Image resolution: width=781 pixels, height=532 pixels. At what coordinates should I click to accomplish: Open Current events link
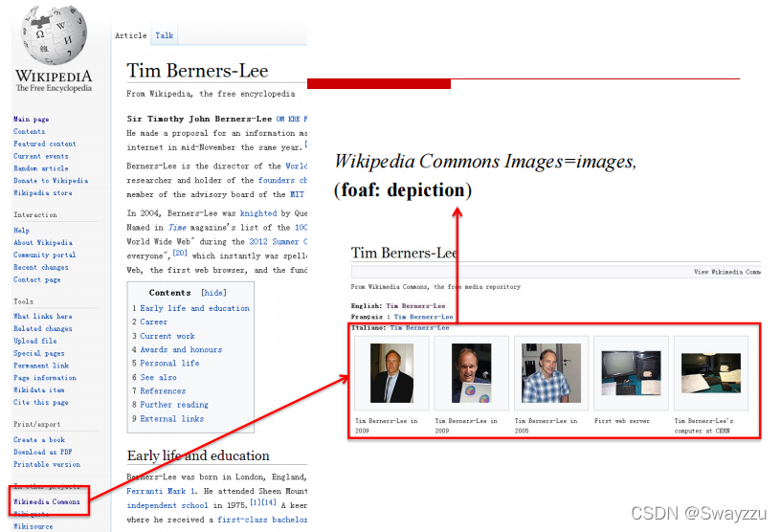41,156
